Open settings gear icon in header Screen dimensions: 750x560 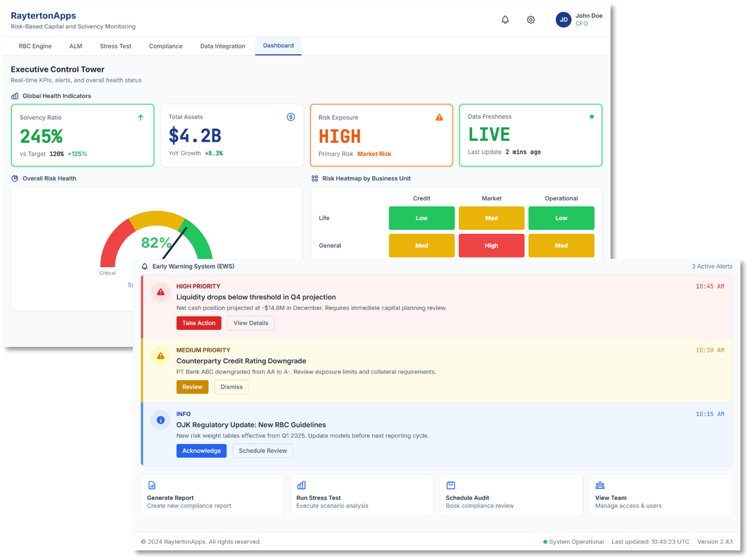[531, 20]
